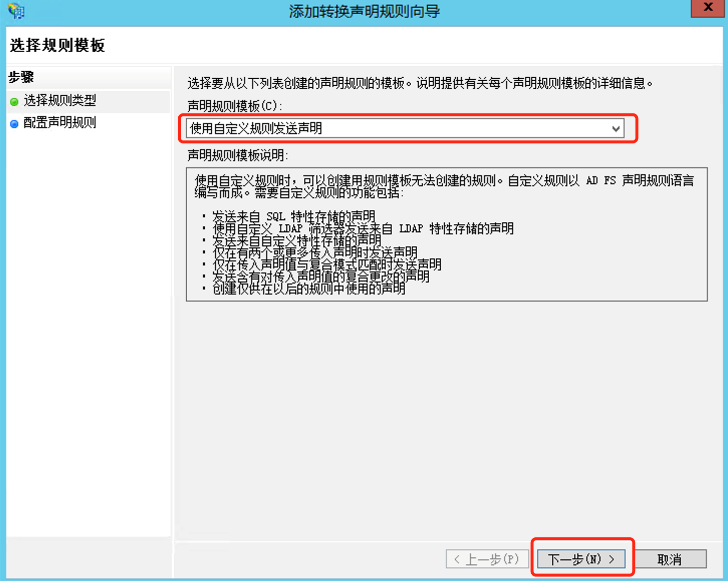The height and width of the screenshot is (581, 728).
Task: Proceed with the 下一步(N) button
Action: (x=581, y=559)
